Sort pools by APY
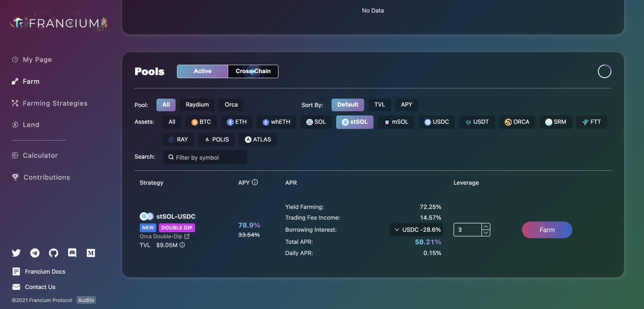 [x=406, y=104]
